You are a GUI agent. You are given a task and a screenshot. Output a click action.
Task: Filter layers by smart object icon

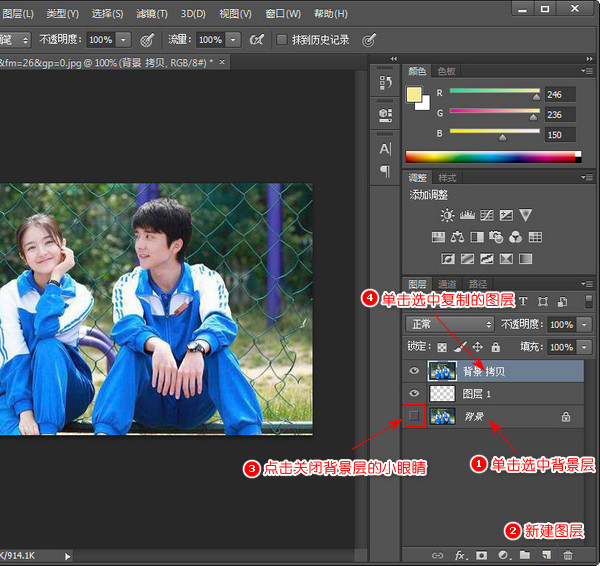562,302
